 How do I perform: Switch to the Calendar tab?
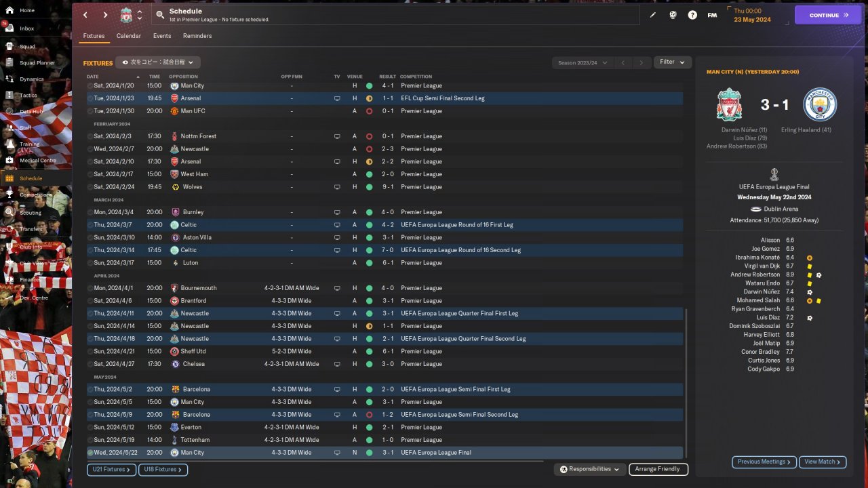point(129,36)
